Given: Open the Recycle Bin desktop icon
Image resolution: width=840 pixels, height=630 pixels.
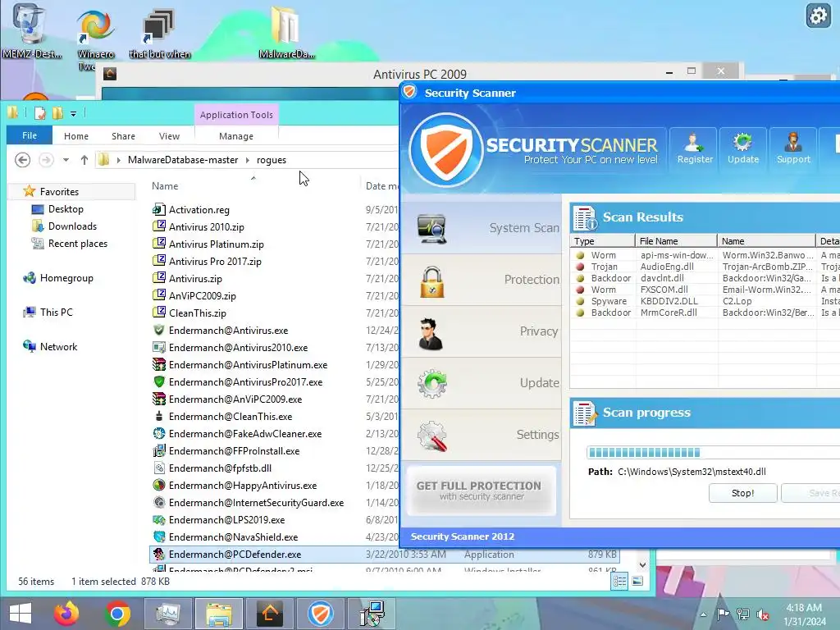Looking at the screenshot, I should coord(30,31).
